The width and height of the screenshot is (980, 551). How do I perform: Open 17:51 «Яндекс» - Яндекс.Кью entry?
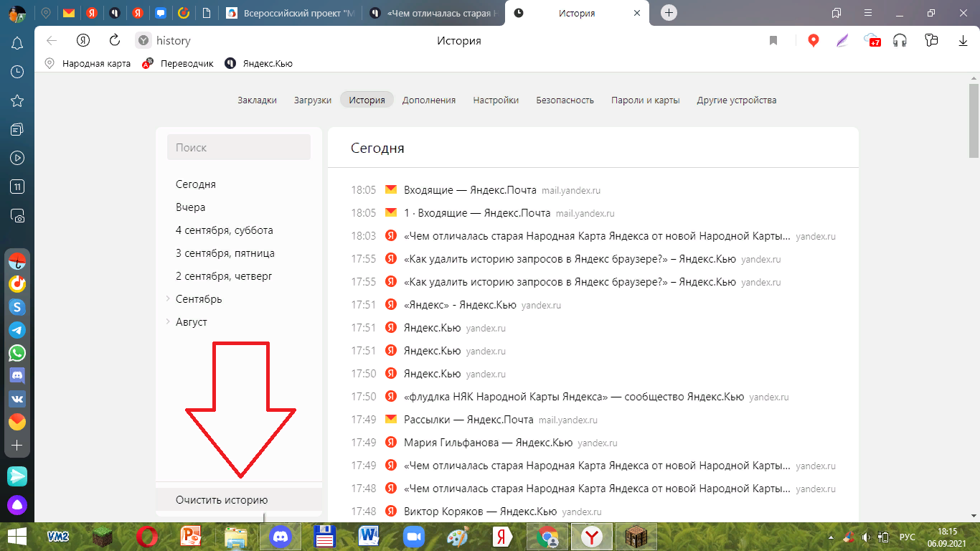tap(460, 305)
